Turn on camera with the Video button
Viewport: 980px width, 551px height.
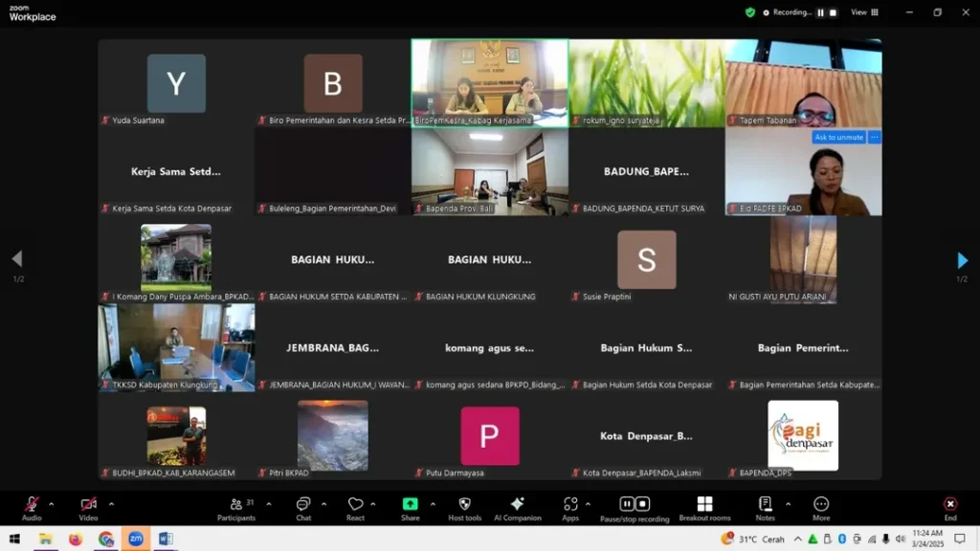point(88,508)
